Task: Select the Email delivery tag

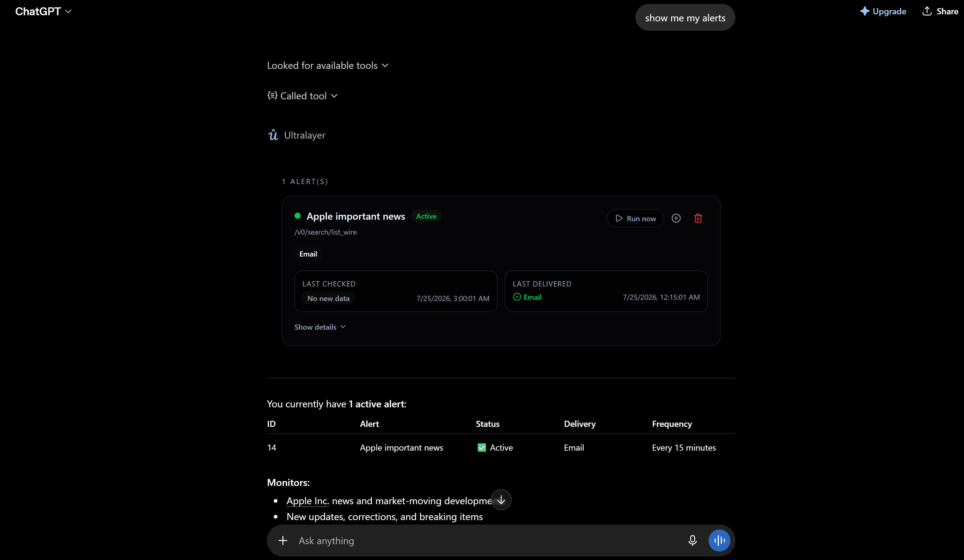Action: tap(308, 254)
